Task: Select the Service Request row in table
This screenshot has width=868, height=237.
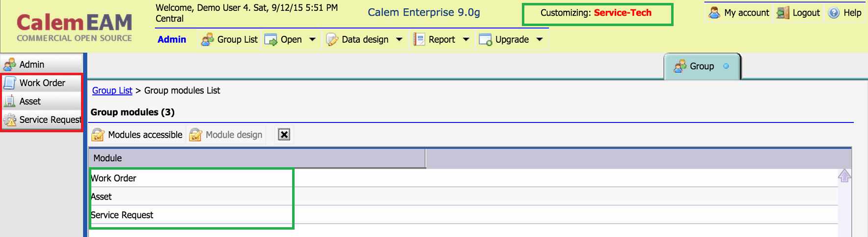Action: (x=463, y=215)
